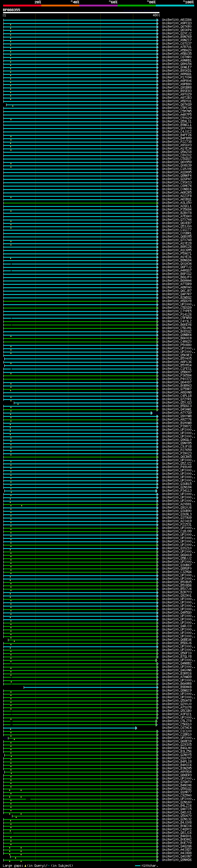Click the arrowhead ending the UniRef100_C6TAC4 alignment
197x868 pixels.
[x=136, y=728]
